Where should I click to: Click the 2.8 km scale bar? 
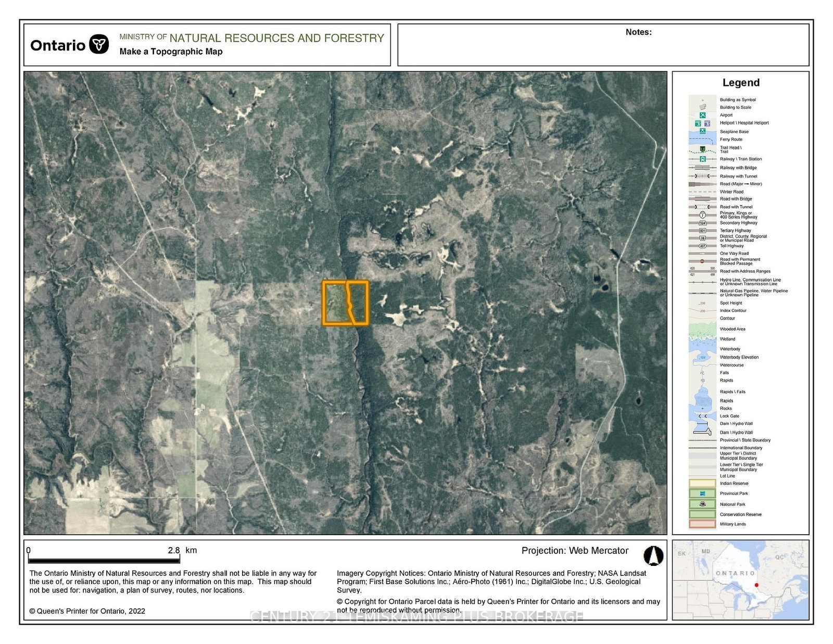[x=104, y=560]
